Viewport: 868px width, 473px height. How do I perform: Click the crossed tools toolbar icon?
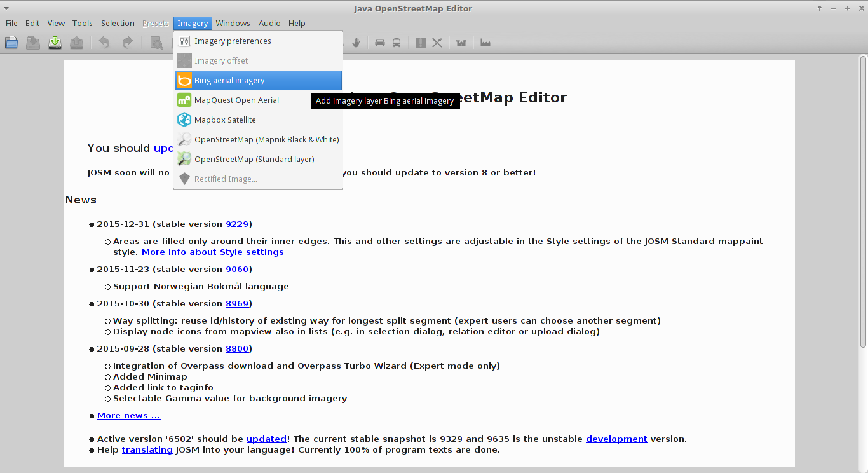coord(437,43)
